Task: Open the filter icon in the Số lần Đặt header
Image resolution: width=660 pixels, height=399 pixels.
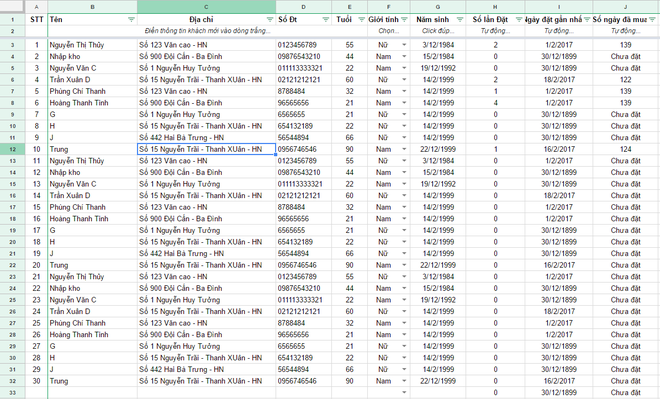Action: point(519,20)
